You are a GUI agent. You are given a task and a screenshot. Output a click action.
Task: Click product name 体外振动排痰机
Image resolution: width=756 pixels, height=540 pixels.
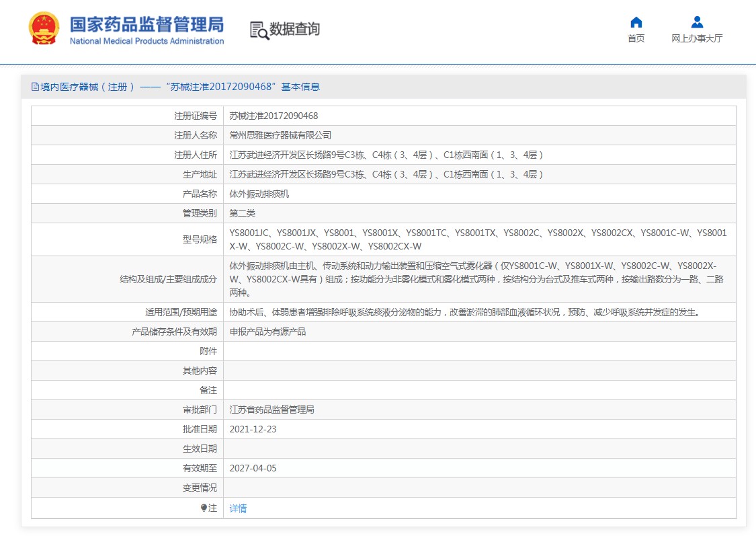259,194
